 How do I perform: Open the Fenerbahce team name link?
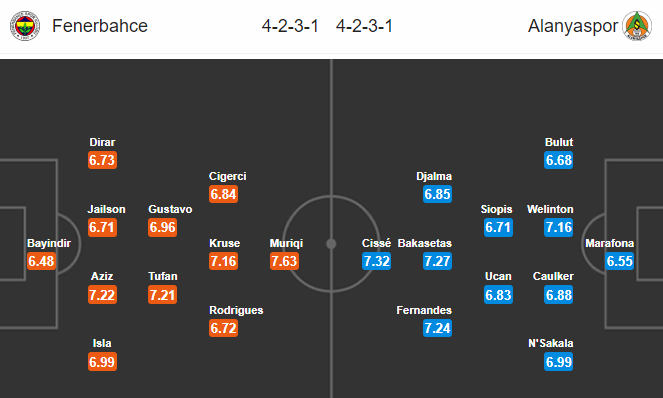point(100,26)
